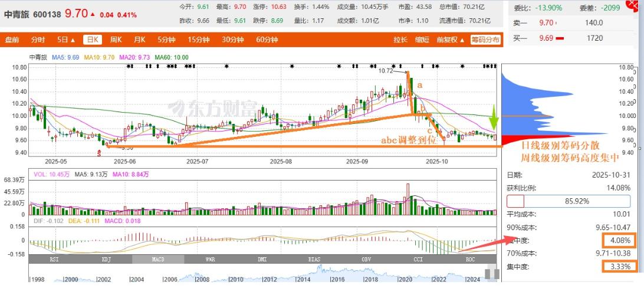Viewport: 644px width, 295px height.
Task: Click the 跌停 8.69 limit-down value
Action: [x=277, y=21]
